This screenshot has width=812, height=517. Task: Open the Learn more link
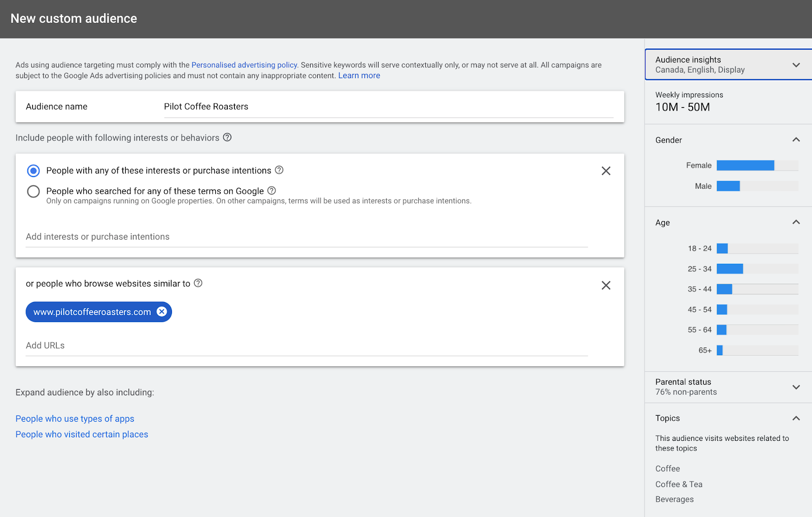pos(359,76)
